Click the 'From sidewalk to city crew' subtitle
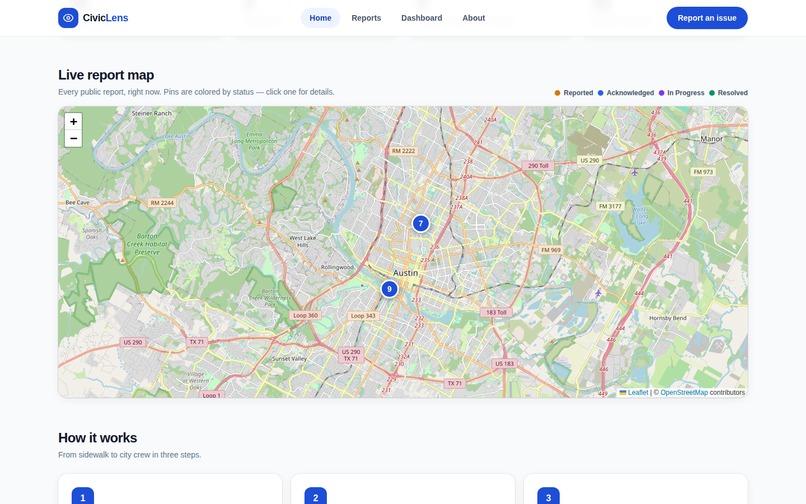 130,455
